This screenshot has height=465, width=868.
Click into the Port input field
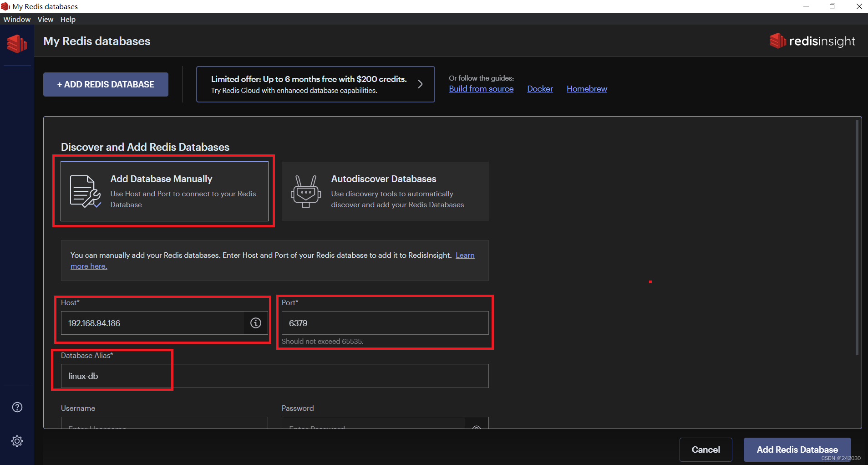point(385,323)
